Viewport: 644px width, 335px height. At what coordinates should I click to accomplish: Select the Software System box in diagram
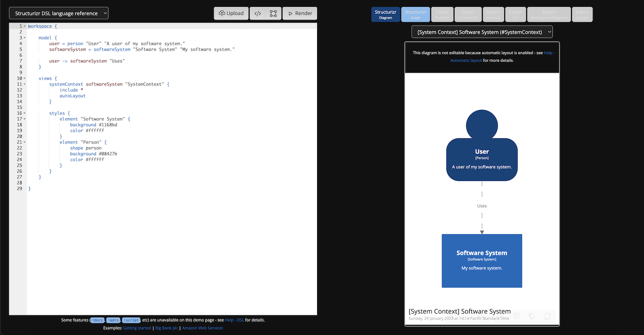point(482,261)
